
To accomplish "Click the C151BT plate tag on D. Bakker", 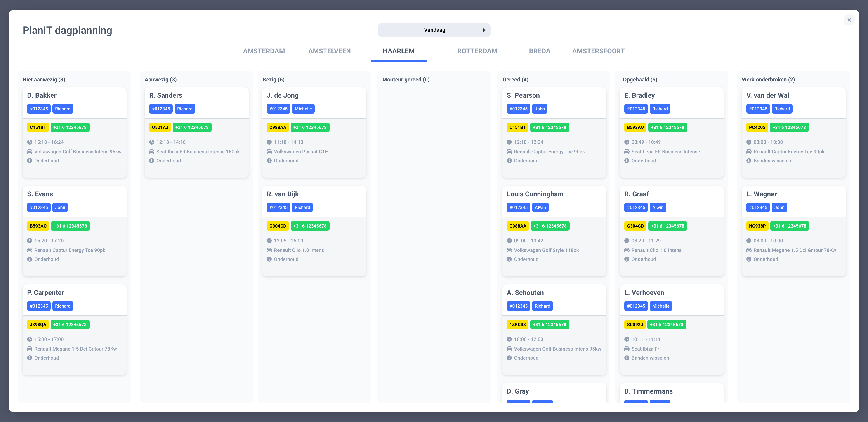I will coord(38,127).
